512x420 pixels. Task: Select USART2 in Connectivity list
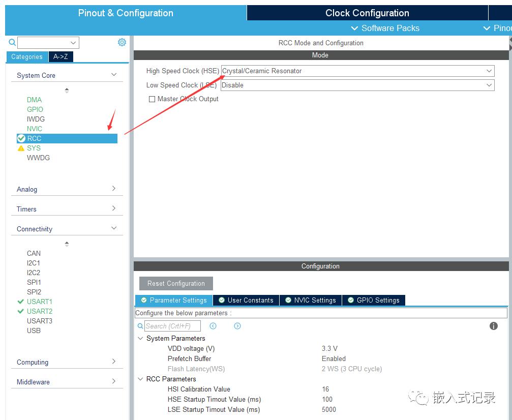point(40,311)
